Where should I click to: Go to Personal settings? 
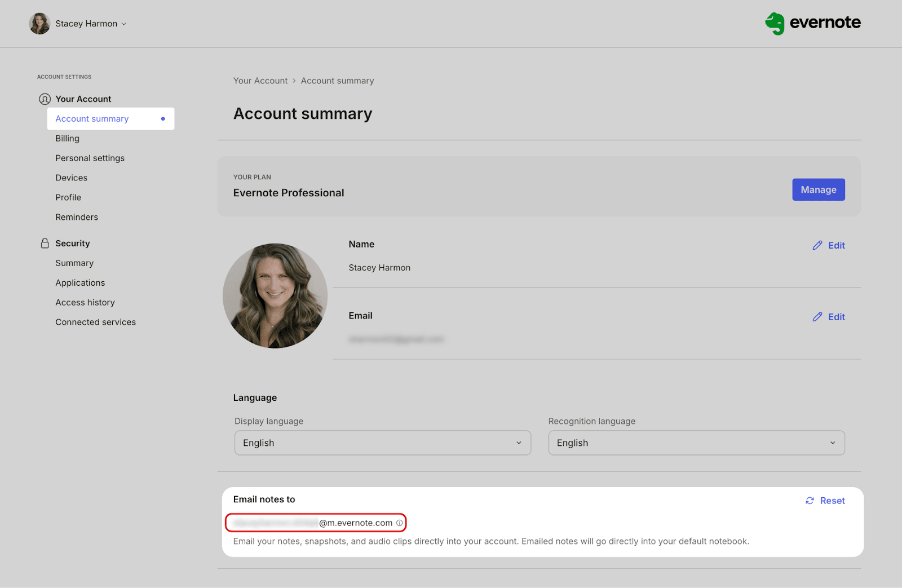pos(90,158)
